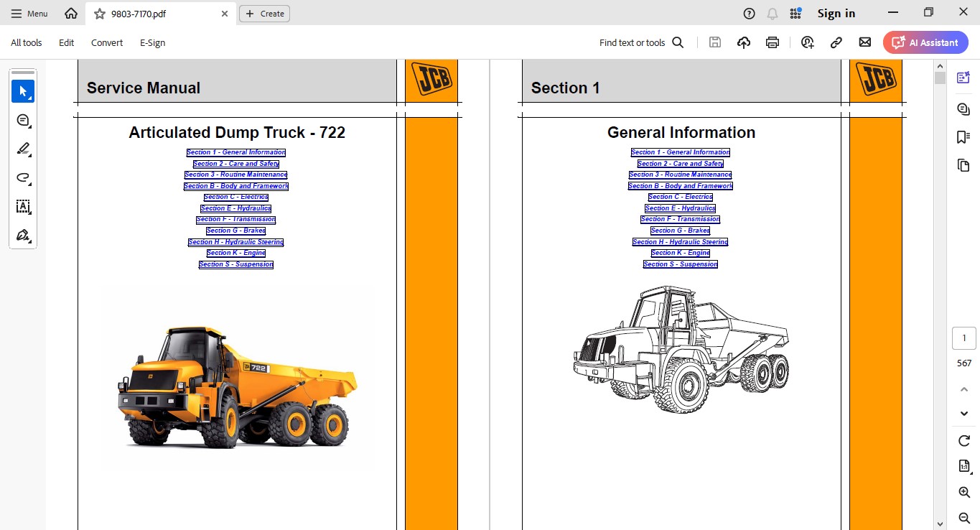Go to next page with down chevron
980x530 pixels.
pyautogui.click(x=963, y=413)
